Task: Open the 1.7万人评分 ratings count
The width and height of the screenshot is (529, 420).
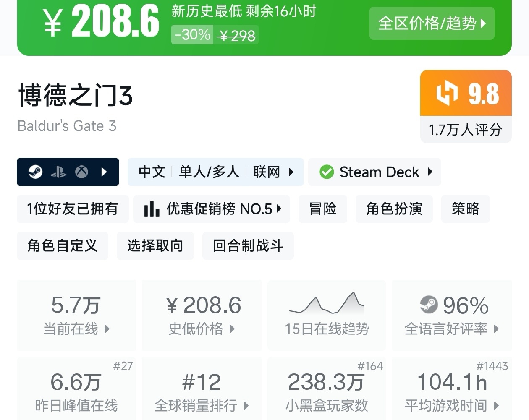Action: point(466,130)
